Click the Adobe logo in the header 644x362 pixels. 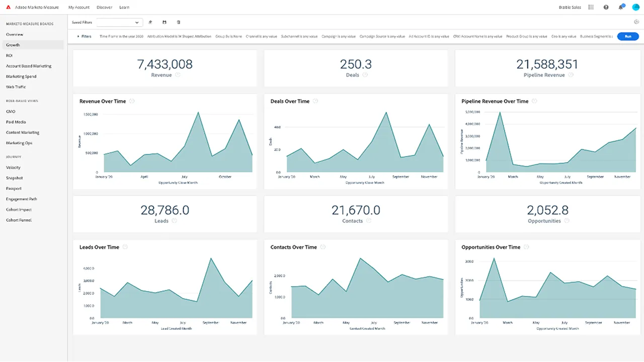pos(8,7)
